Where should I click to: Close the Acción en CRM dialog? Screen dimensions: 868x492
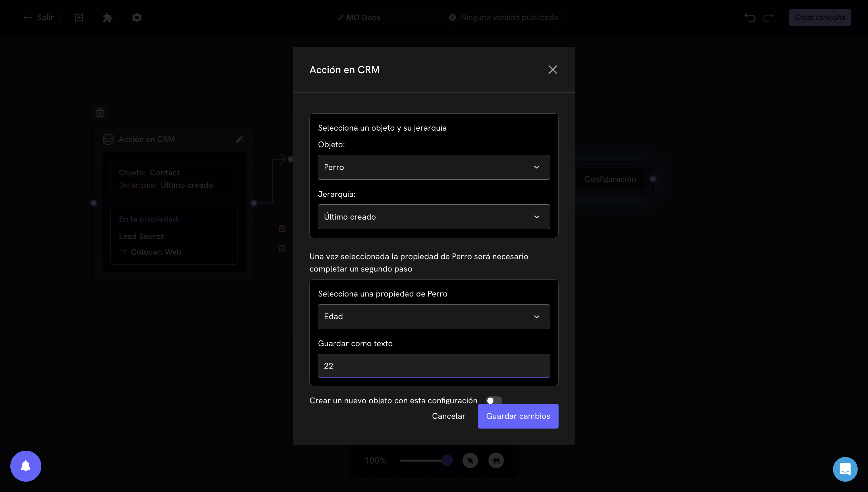pyautogui.click(x=553, y=70)
